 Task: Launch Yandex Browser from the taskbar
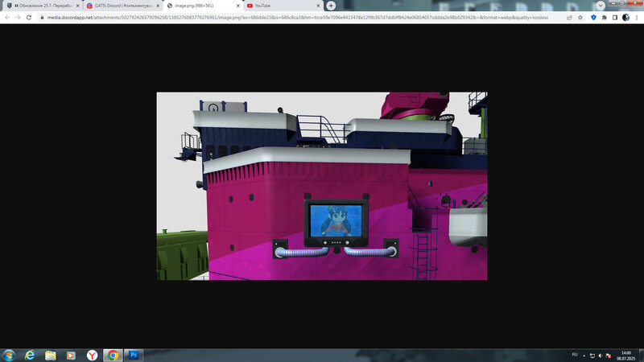point(92,355)
